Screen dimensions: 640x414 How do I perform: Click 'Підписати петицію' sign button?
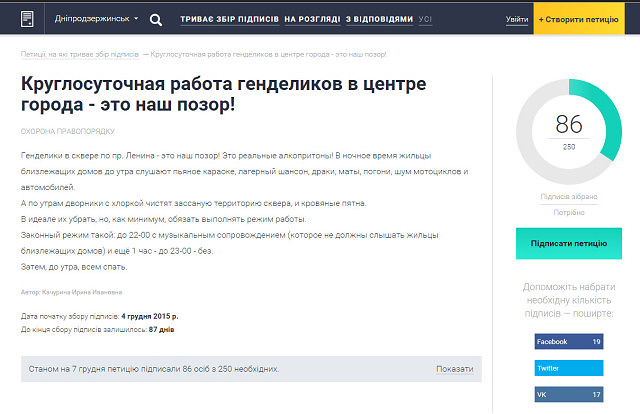coord(568,243)
